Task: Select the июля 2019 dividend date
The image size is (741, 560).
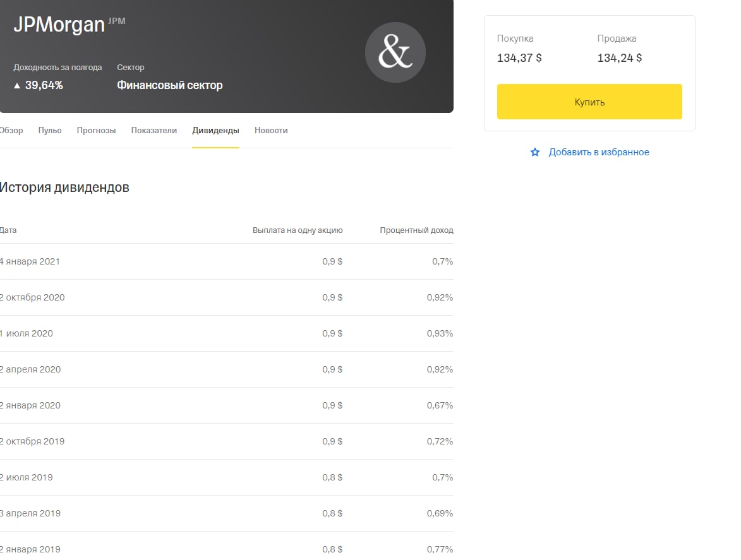Action: pyautogui.click(x=27, y=477)
